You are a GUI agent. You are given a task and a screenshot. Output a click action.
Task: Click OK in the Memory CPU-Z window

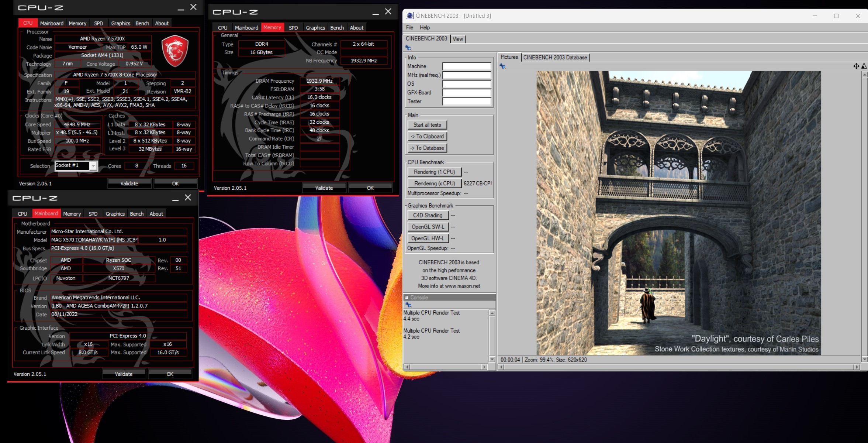370,188
